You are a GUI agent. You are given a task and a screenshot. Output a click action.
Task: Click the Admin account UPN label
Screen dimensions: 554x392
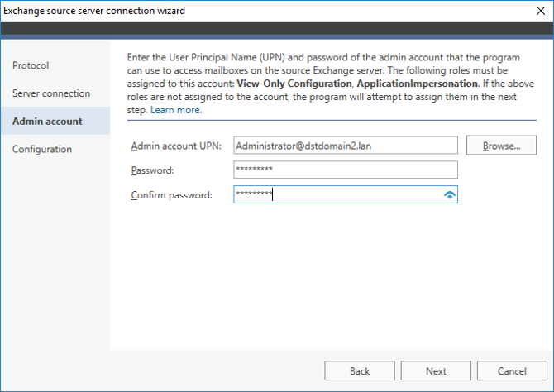[174, 146]
